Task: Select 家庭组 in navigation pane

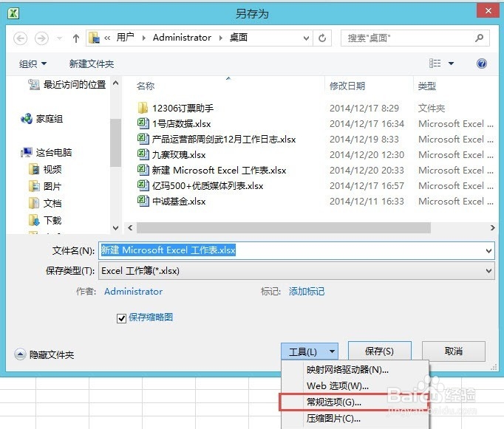Action: (x=42, y=119)
